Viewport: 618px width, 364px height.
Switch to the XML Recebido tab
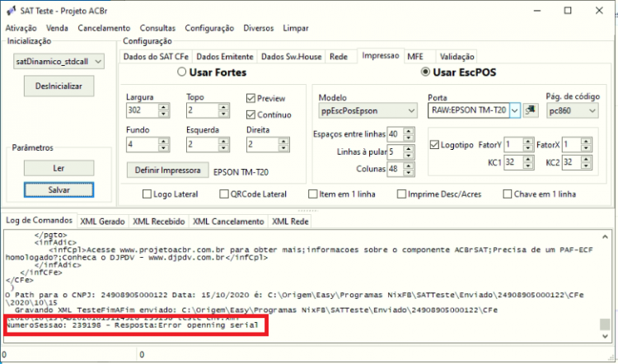tap(159, 222)
